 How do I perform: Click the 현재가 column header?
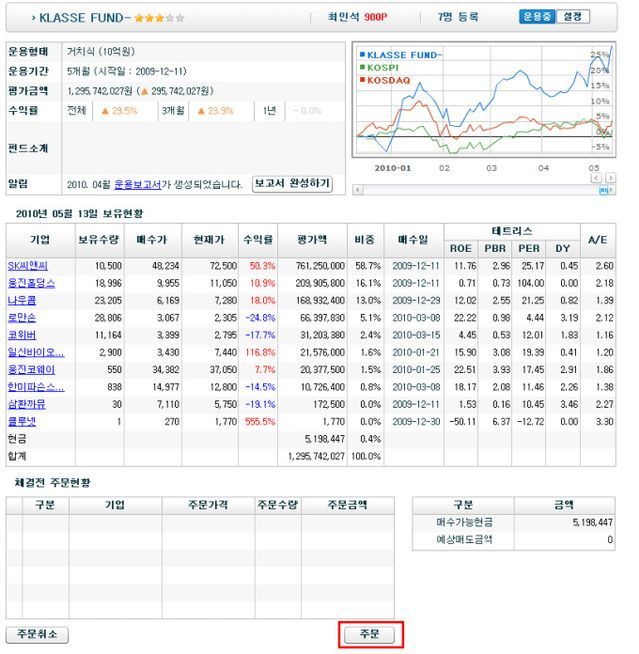pyautogui.click(x=209, y=240)
